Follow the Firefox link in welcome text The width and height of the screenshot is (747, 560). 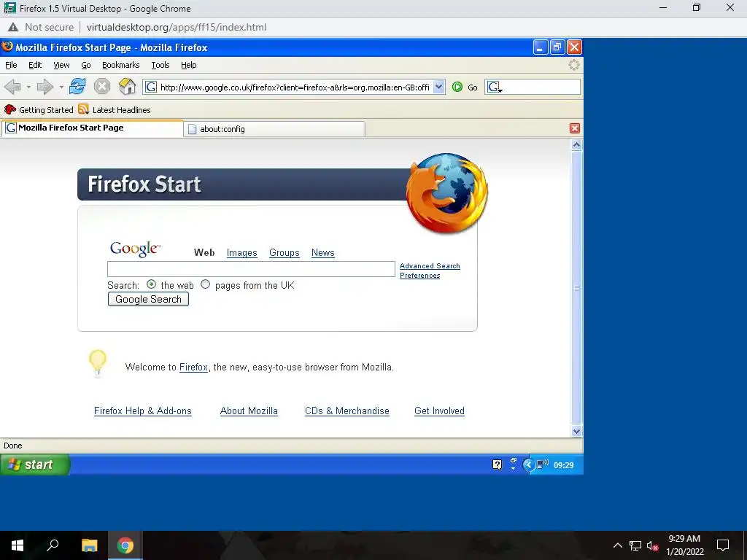[193, 367]
